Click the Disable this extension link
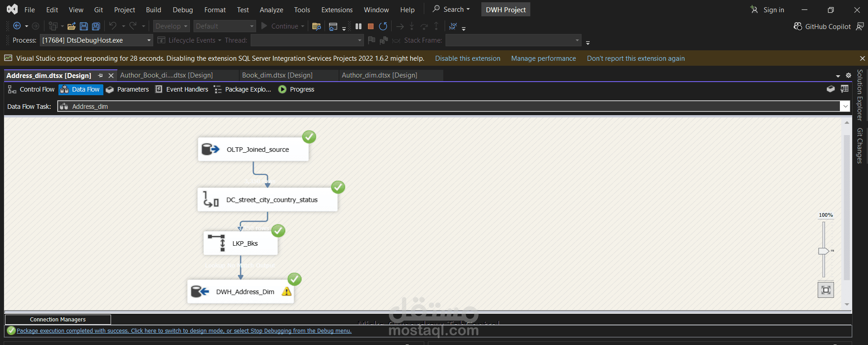This screenshot has height=345, width=868. tap(468, 58)
